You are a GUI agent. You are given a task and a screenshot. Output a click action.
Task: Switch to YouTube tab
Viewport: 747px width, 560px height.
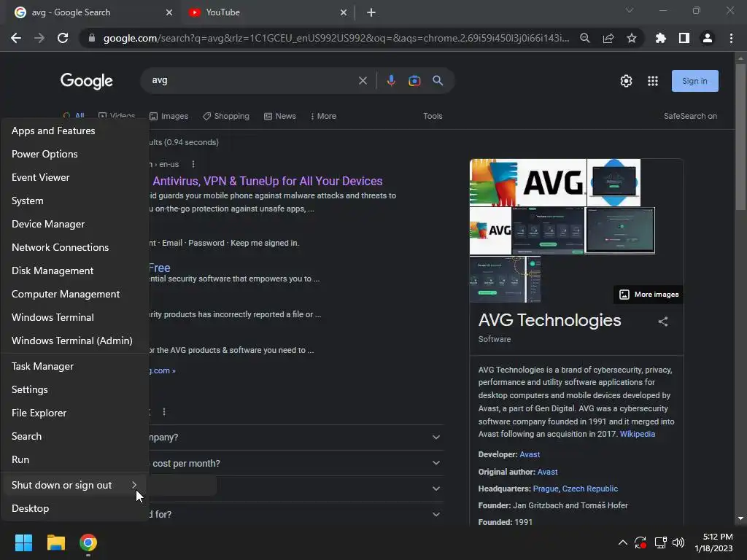(268, 12)
